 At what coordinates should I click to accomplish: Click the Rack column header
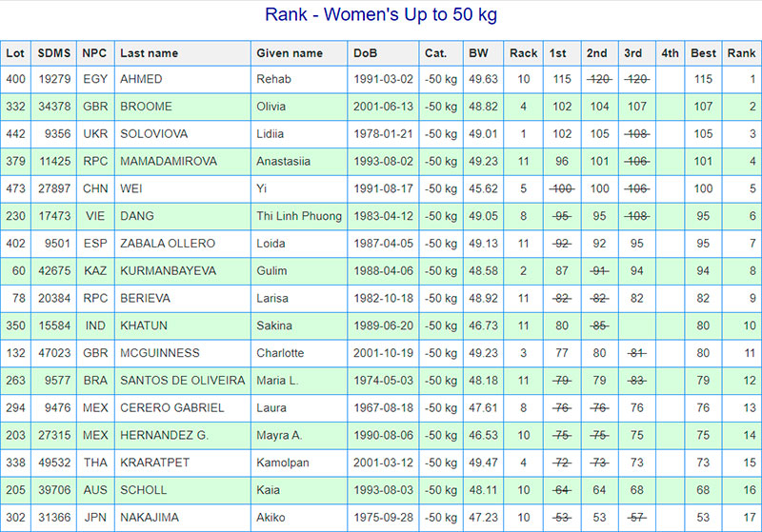(x=523, y=53)
